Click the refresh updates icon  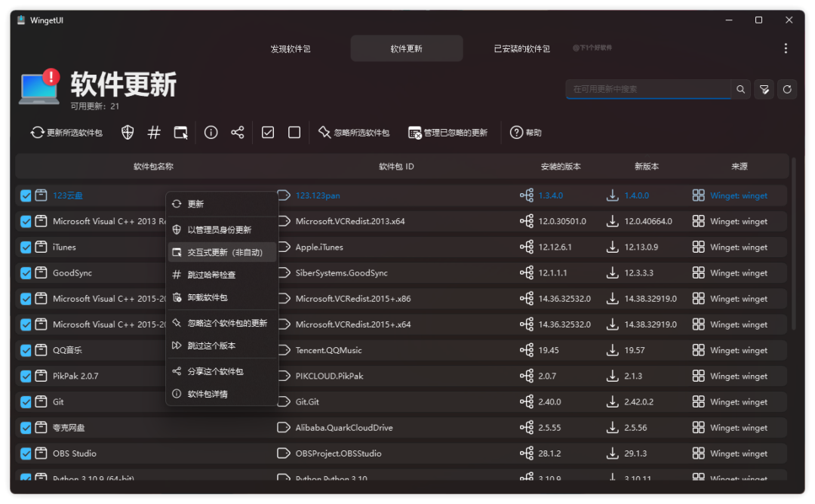tap(787, 89)
